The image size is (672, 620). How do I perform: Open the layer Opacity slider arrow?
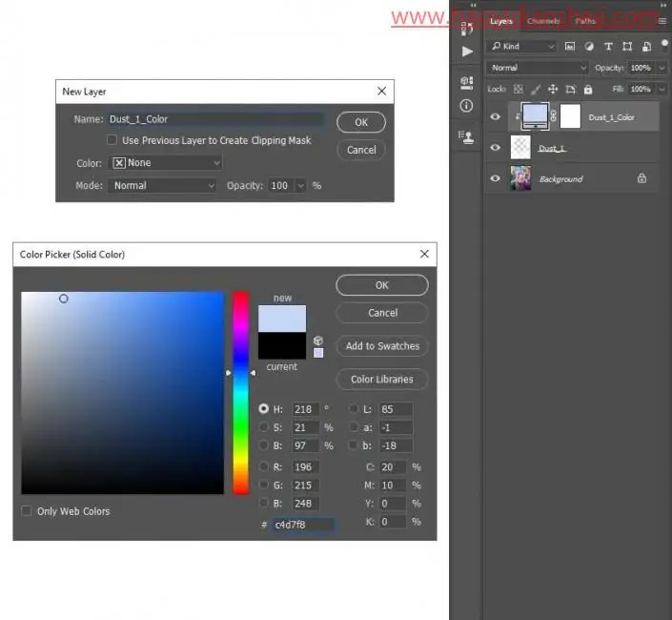(x=662, y=68)
